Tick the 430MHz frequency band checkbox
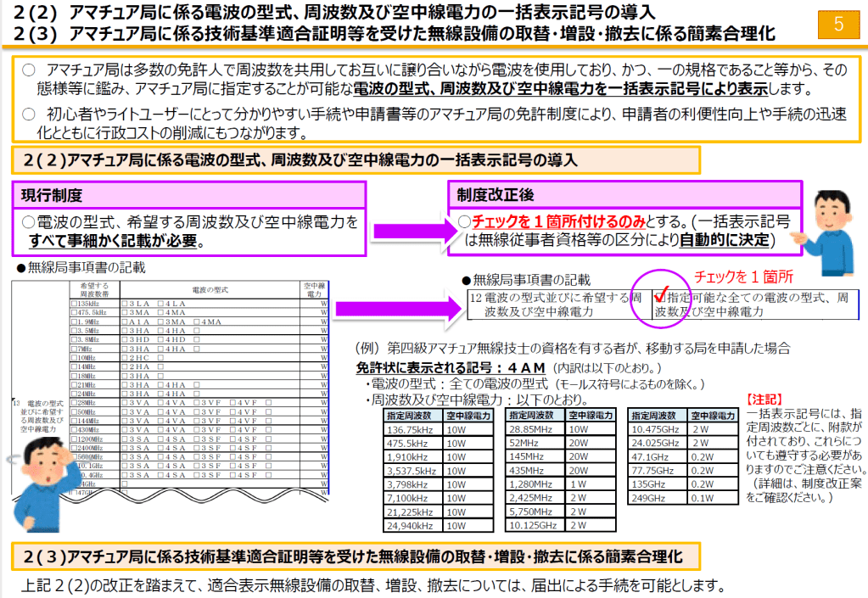 (74, 429)
